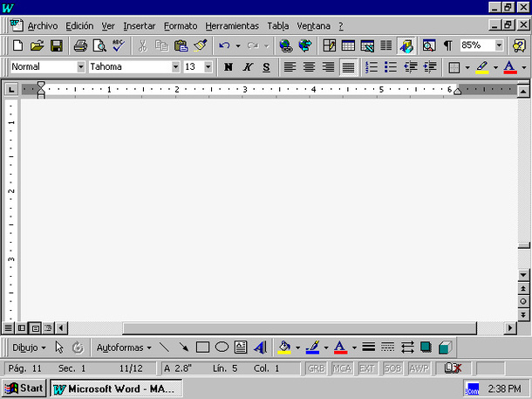Viewport: 532px width, 399px height.
Task: Undo the last action
Action: pyautogui.click(x=224, y=45)
